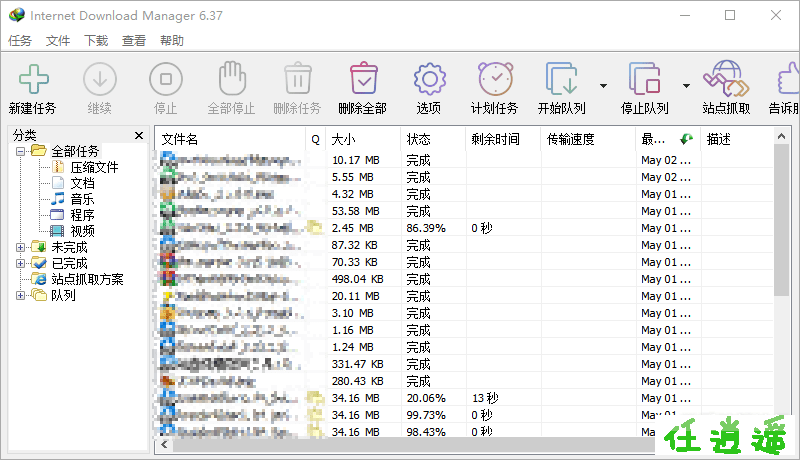Collapse the 全部任务 tree node
The height and width of the screenshot is (460, 800).
(20, 151)
